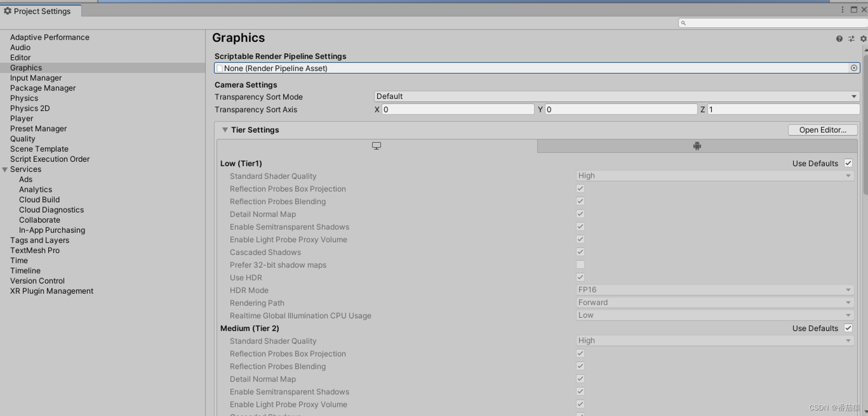Toggle Low Tier Reflection Probes Box Projection
Viewport: 868px width, 416px height.
point(580,188)
